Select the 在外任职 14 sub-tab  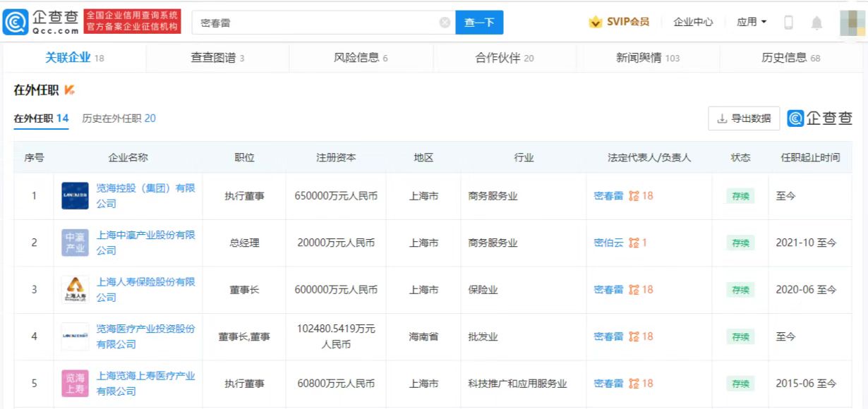click(42, 118)
